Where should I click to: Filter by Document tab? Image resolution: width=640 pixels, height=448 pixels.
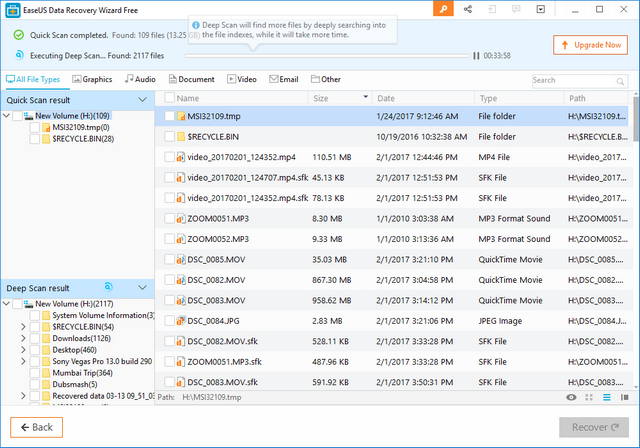pyautogui.click(x=191, y=80)
